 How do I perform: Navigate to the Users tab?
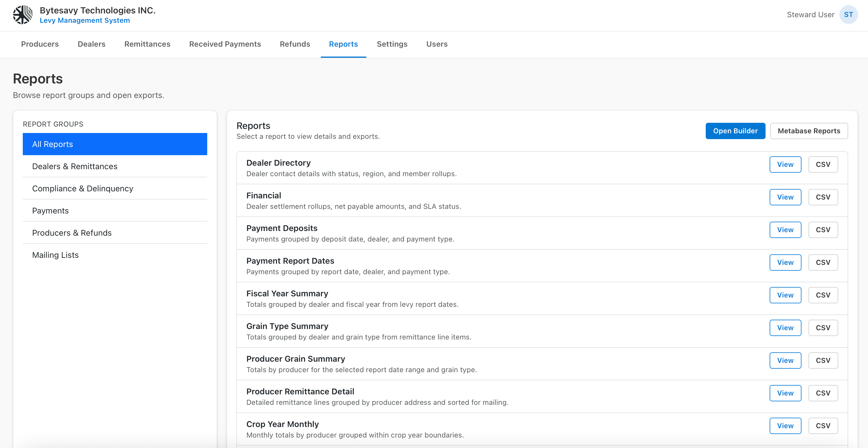[x=437, y=44]
